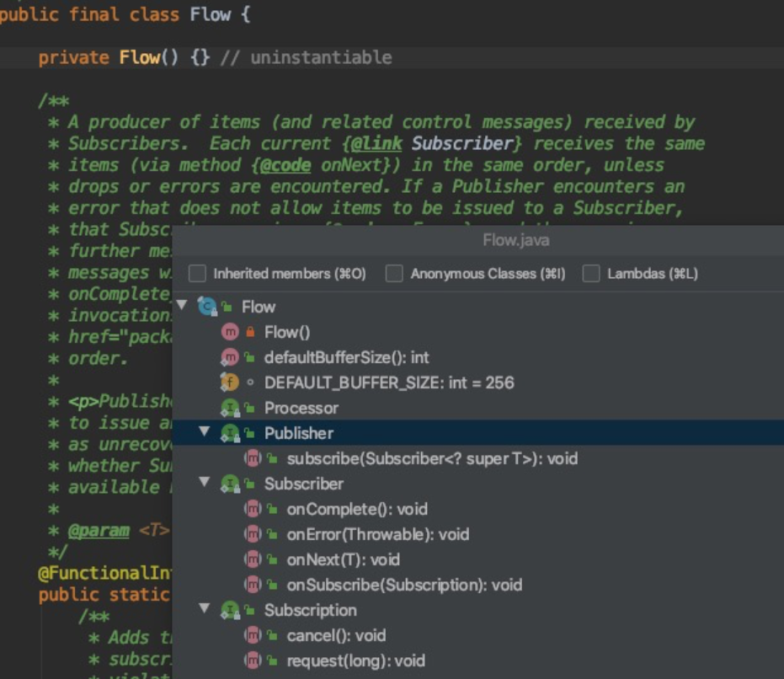784x679 pixels.
Task: Select defaultBufferSize(): int entry
Action: (x=346, y=357)
